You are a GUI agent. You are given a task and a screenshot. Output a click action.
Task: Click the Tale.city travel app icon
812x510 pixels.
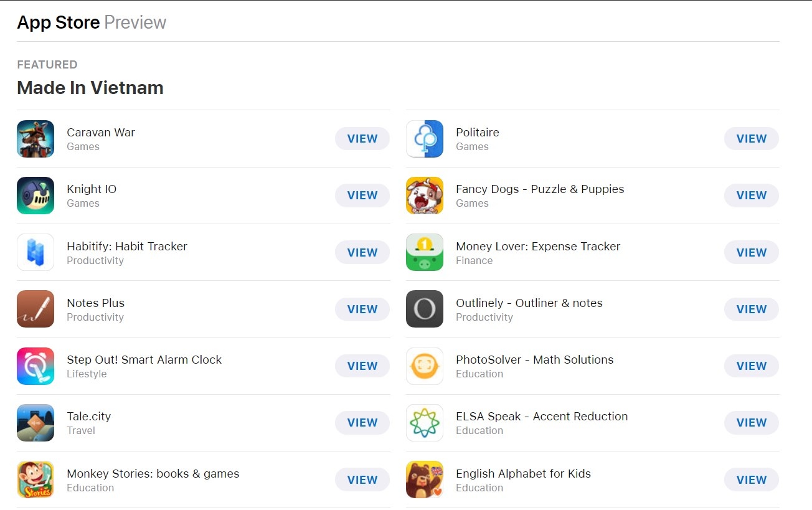35,422
